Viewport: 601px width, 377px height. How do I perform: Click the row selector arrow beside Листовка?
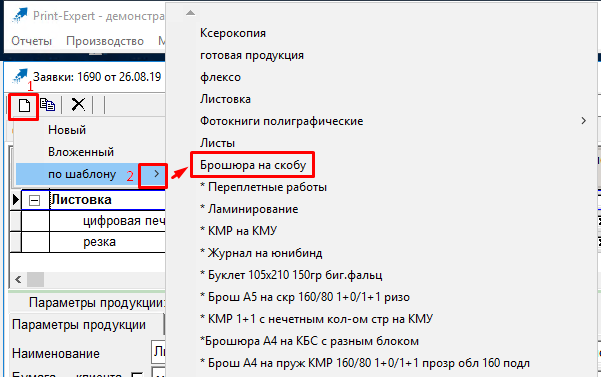point(15,200)
